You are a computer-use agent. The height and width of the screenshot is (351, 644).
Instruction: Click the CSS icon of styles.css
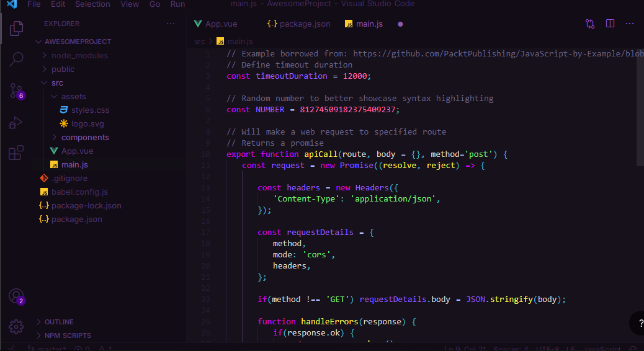click(64, 110)
